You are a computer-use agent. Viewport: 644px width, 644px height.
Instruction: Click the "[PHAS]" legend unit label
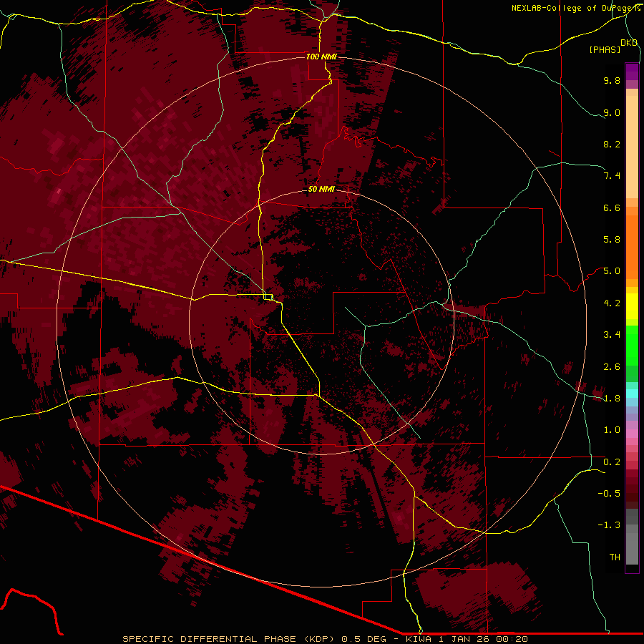coord(605,49)
